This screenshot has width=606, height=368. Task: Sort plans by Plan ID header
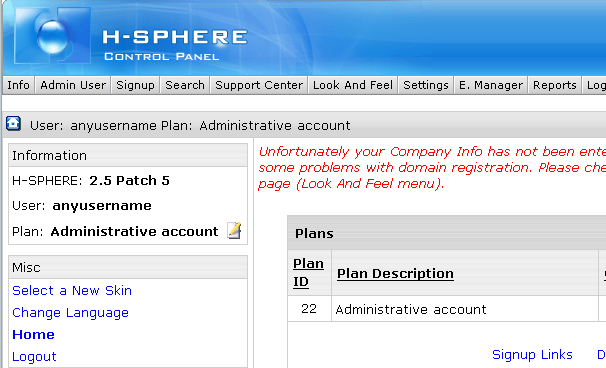pos(308,273)
